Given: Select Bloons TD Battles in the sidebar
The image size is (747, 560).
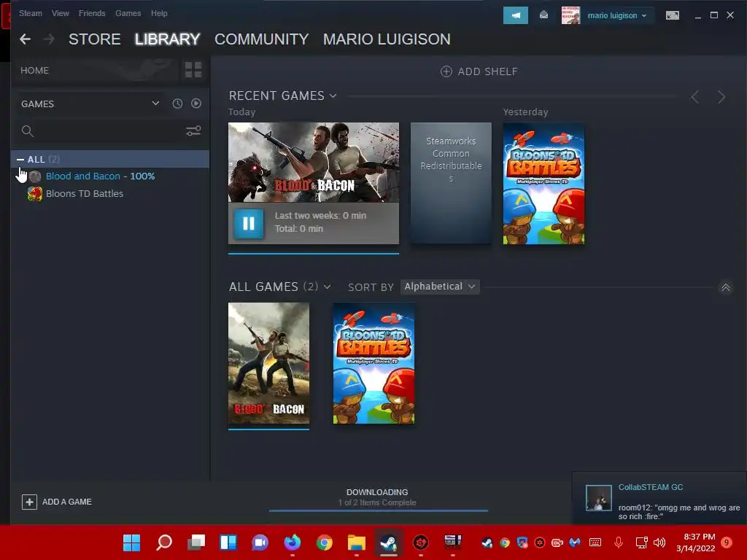Looking at the screenshot, I should pos(85,194).
